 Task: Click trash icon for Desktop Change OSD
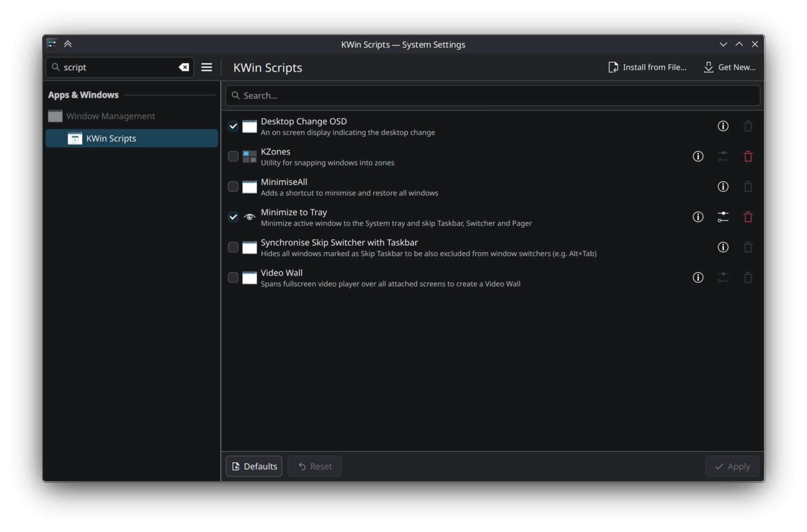tap(748, 126)
